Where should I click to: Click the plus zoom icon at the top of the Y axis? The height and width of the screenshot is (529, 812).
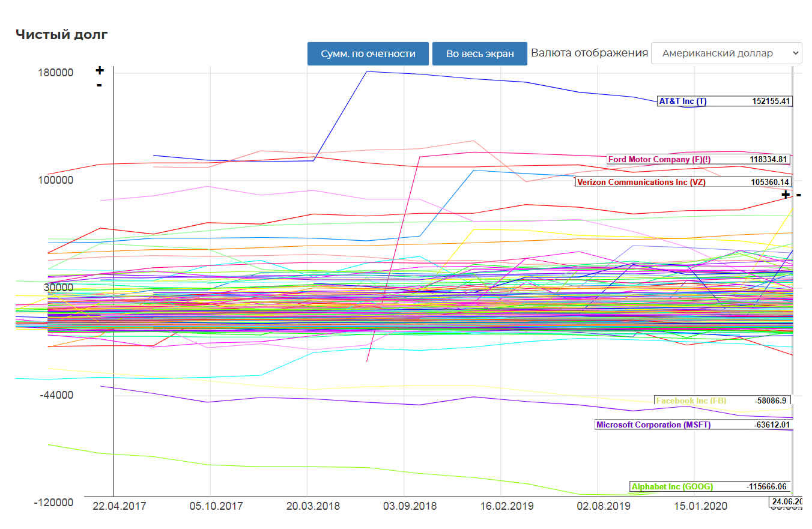pos(100,70)
